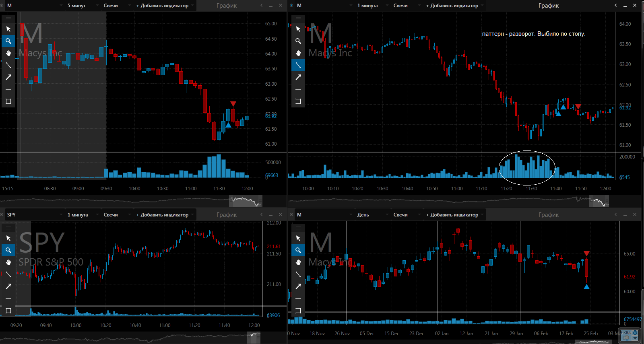The width and height of the screenshot is (644, 344).
Task: Select the horizontal line tool in the 1 минута M chart
Action: click(298, 89)
